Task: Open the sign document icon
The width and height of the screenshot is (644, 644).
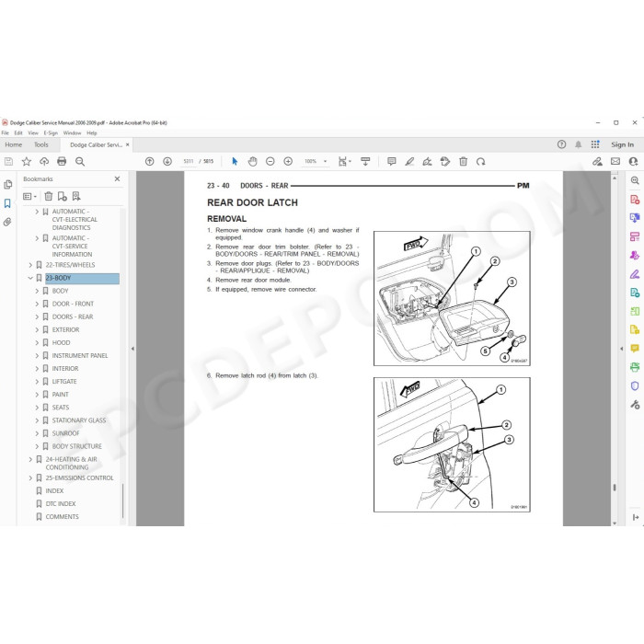Action: (x=427, y=161)
